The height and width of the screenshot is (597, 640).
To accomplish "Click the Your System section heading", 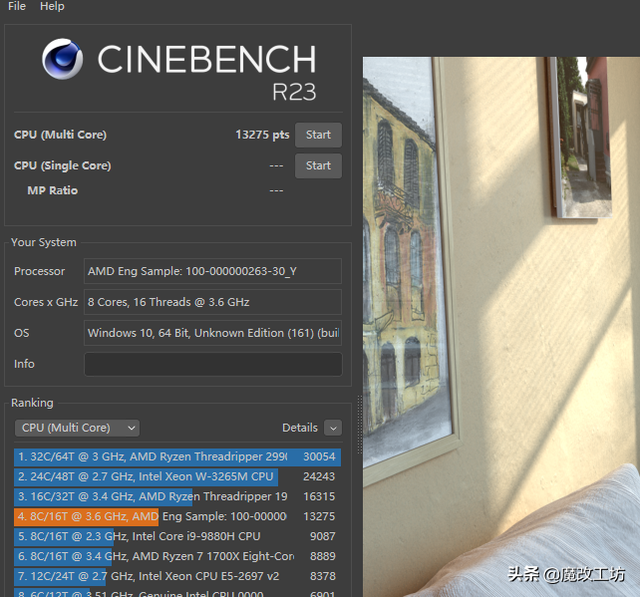I will [44, 242].
